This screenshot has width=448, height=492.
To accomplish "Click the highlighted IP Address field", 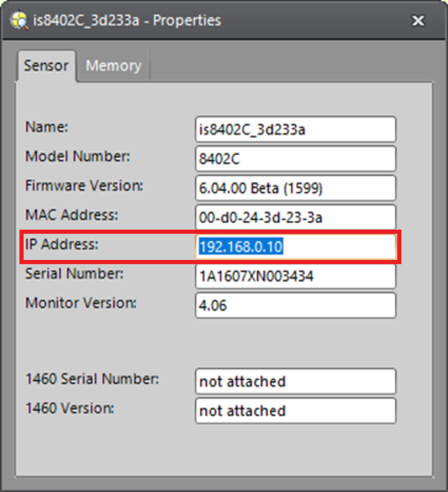I will 295,246.
